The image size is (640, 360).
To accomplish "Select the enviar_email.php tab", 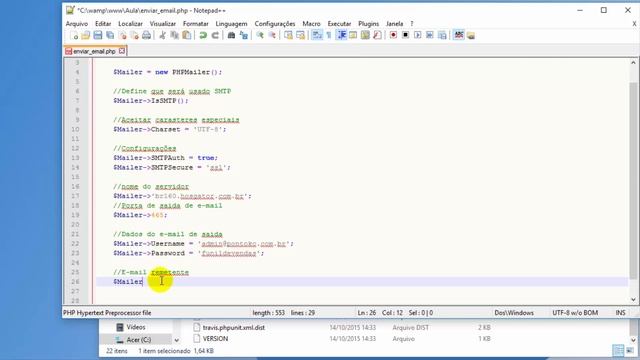I will click(94, 51).
